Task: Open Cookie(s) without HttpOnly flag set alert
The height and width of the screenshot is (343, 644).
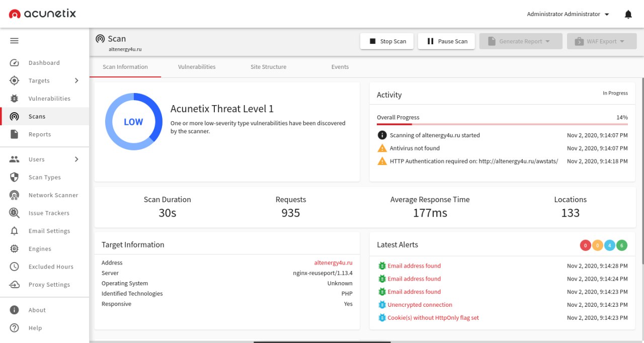Action: 433,318
